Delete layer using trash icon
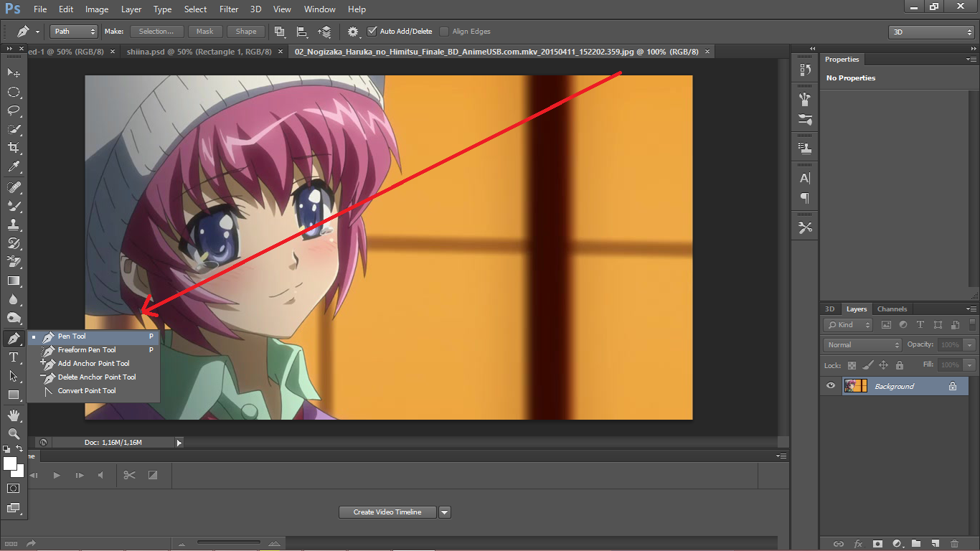The image size is (980, 551). point(954,544)
